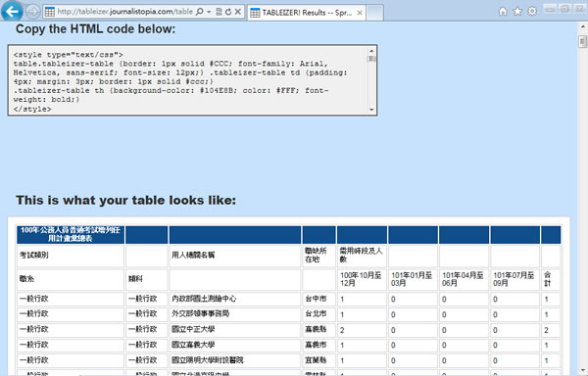Click the '需用時段及人數' cell
The width and height of the screenshot is (588, 376).
(362, 256)
